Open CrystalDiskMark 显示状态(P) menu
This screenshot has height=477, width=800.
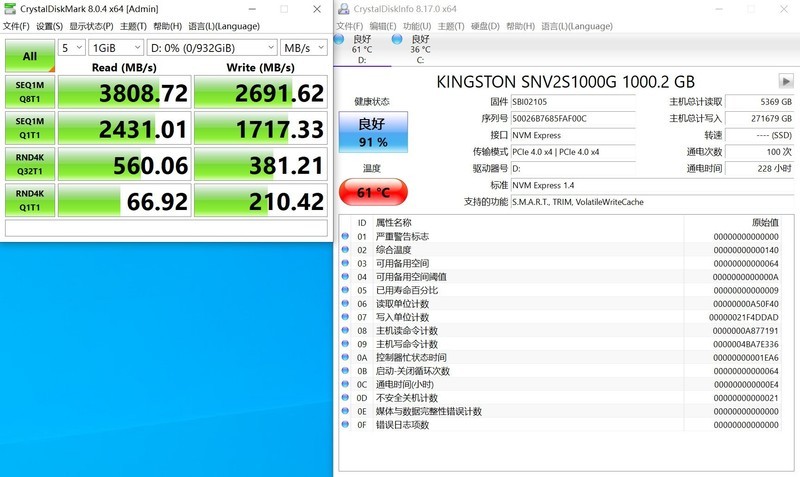pos(91,26)
